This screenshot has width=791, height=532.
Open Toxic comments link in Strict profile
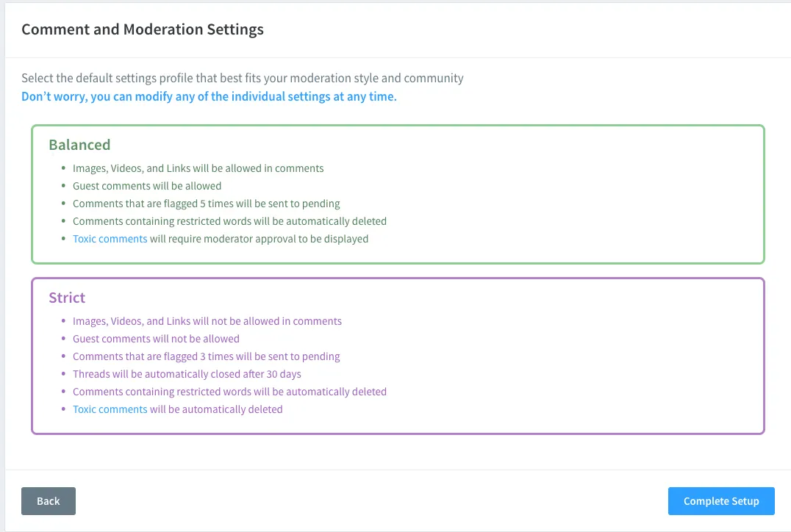pos(110,409)
